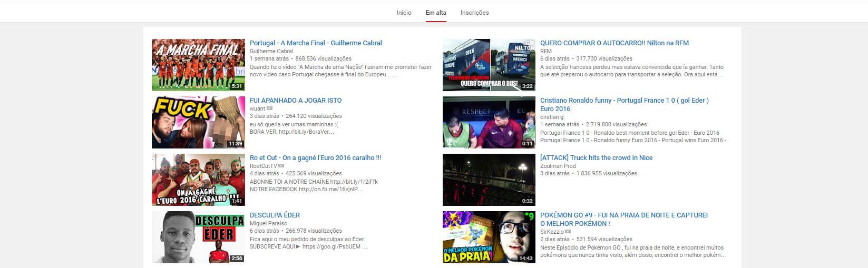The height and width of the screenshot is (268, 868).
Task: Click 531.594 visualizações text
Action: coord(604,240)
